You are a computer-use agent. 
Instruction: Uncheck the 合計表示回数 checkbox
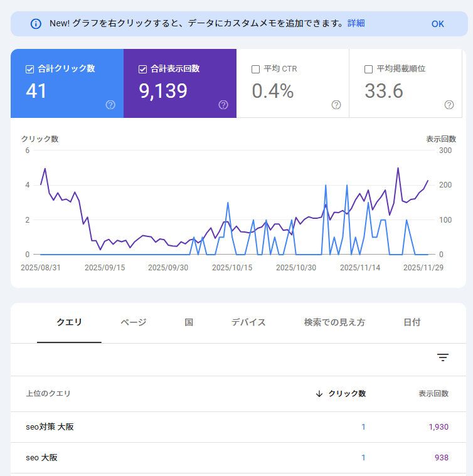pyautogui.click(x=142, y=69)
